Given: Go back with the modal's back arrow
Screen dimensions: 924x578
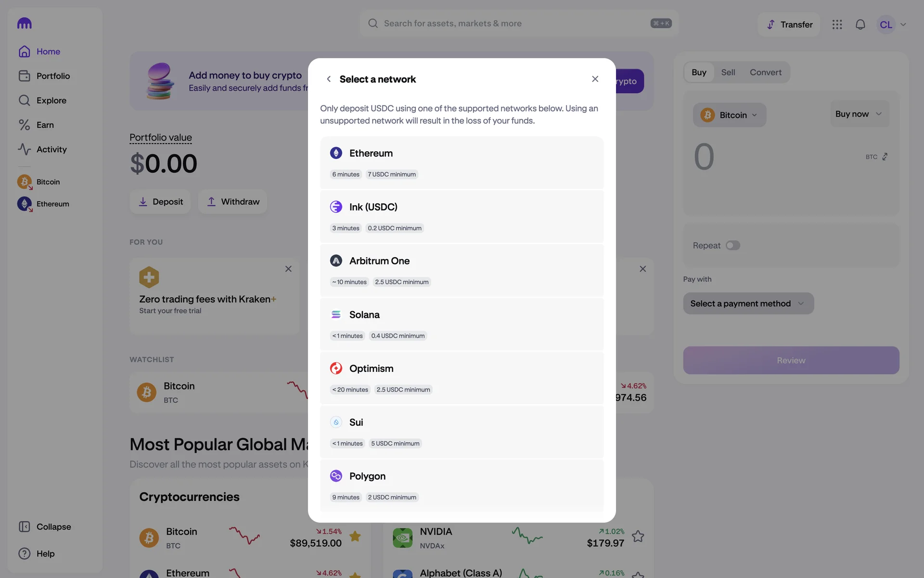Looking at the screenshot, I should coord(329,79).
